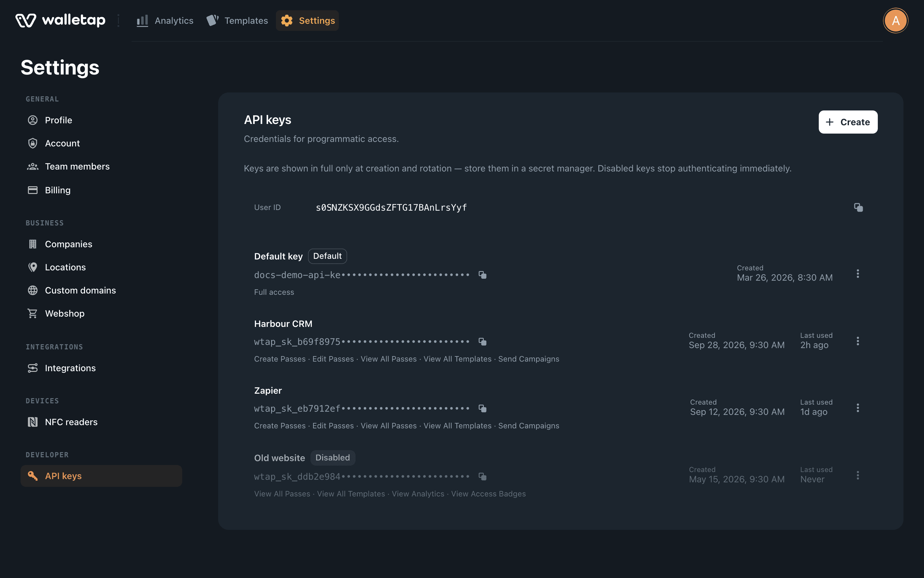Open Locations page
Image resolution: width=924 pixels, height=578 pixels.
pyautogui.click(x=101, y=267)
